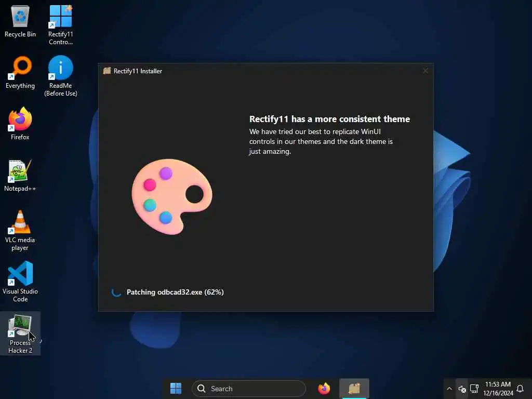Select the Visual Studio Code shortcut

(20, 282)
